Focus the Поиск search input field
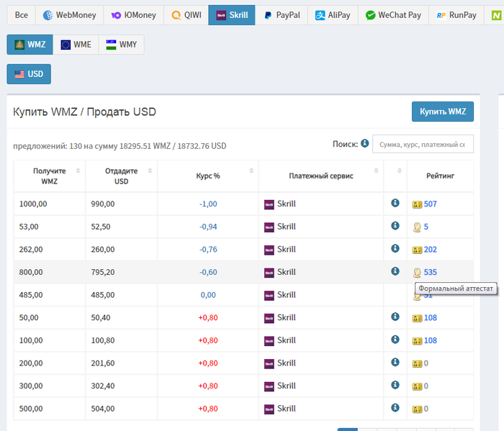This screenshot has height=431, width=504. [423, 144]
